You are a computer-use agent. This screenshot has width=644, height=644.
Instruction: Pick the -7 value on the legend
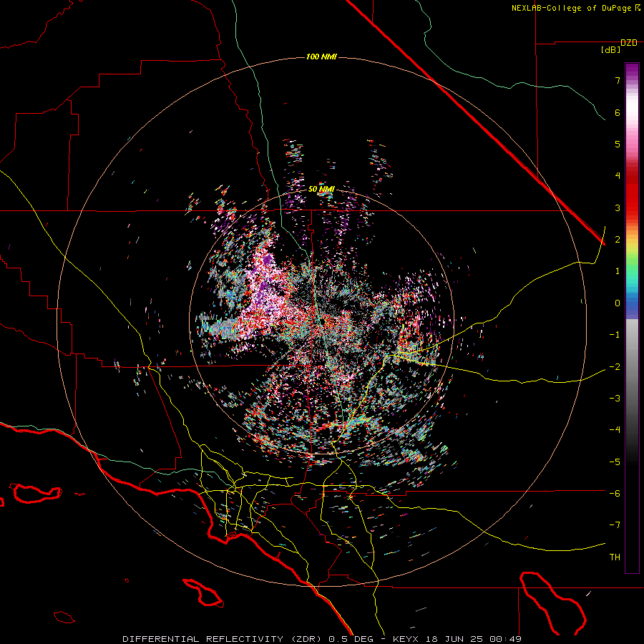coord(615,525)
